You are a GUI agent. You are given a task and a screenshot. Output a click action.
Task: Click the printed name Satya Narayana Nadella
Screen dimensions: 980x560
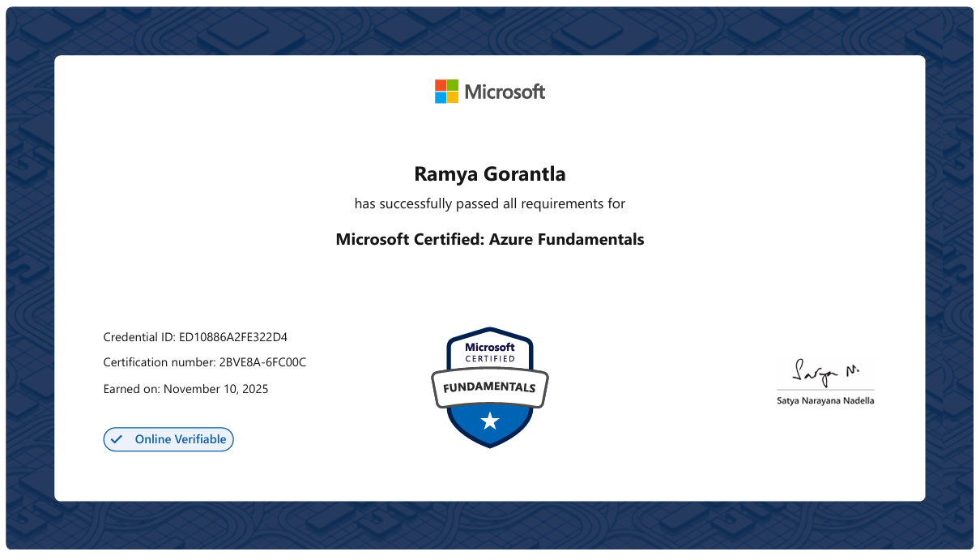click(825, 400)
